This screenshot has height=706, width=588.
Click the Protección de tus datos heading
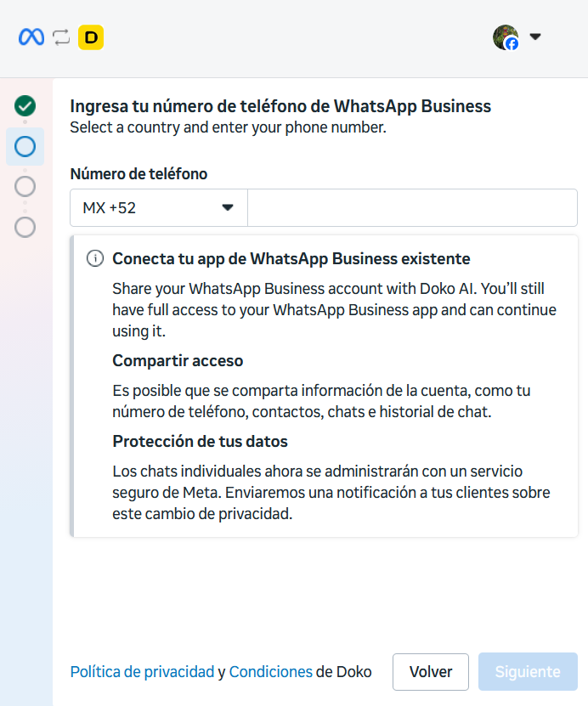[200, 441]
